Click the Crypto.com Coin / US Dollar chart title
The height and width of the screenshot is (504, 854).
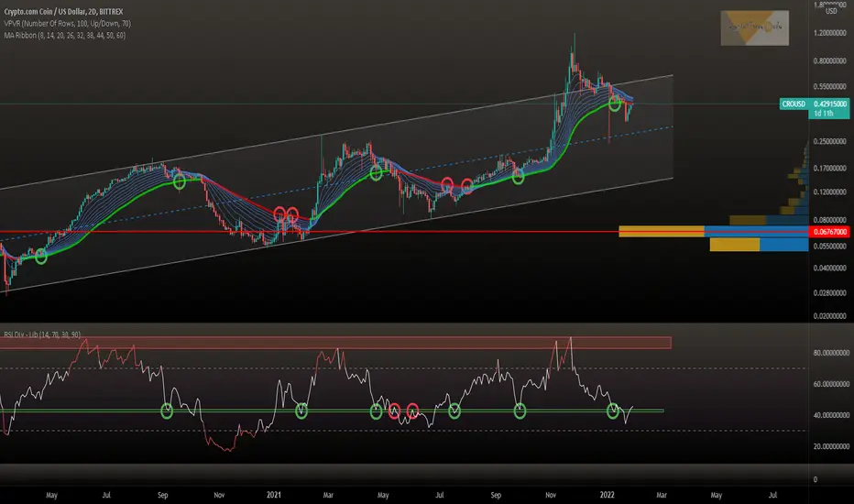pyautogui.click(x=63, y=11)
